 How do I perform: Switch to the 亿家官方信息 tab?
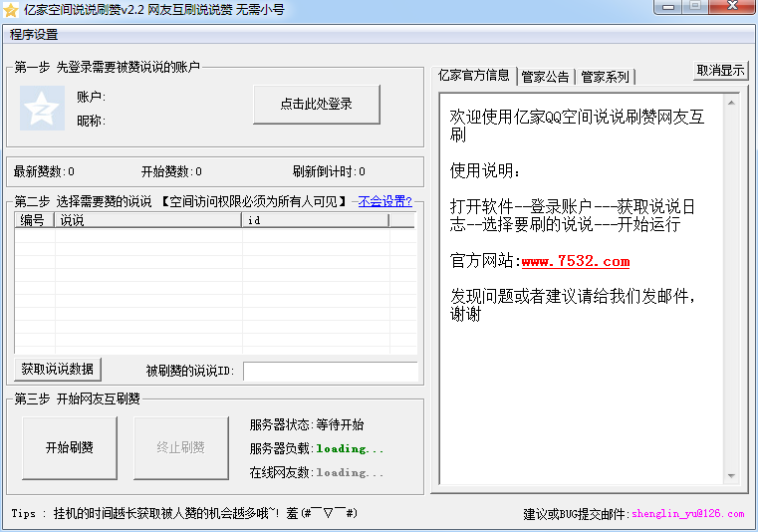pos(473,75)
